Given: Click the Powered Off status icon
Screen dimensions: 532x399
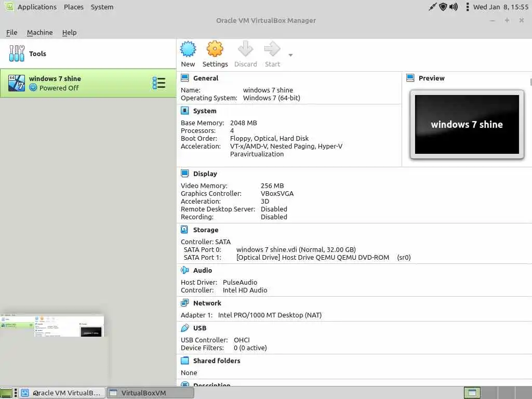Looking at the screenshot, I should (33, 87).
